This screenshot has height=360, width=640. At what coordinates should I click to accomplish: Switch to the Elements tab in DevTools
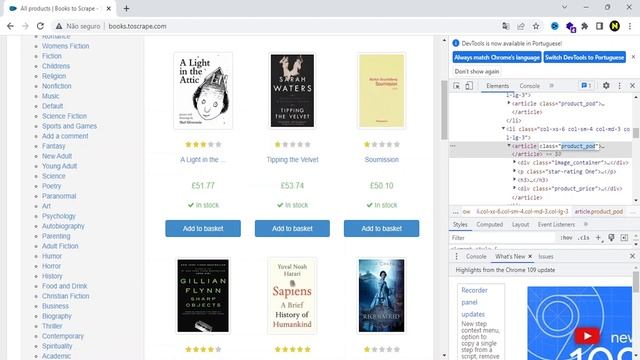[498, 86]
